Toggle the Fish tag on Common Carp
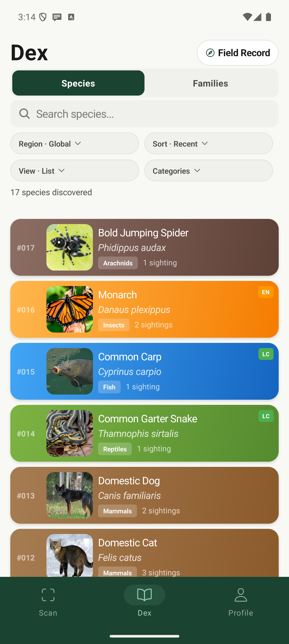The width and height of the screenshot is (289, 644). click(x=109, y=387)
